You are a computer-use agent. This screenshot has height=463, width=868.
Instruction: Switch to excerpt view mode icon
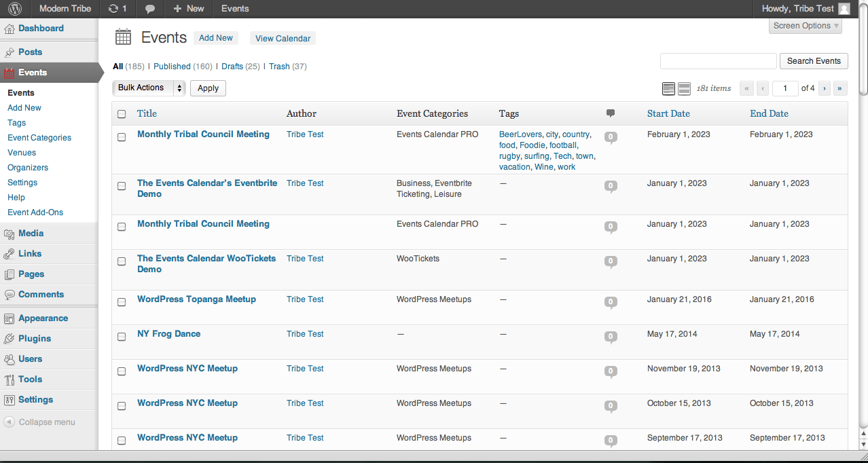pos(685,88)
